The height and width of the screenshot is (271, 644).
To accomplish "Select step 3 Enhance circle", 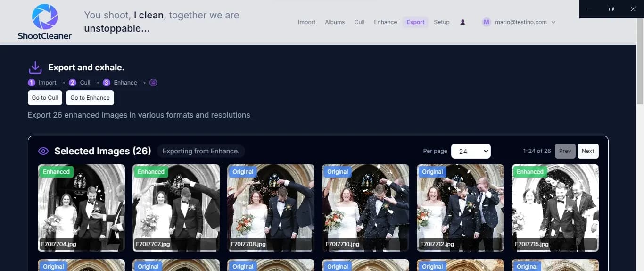I will click(107, 83).
